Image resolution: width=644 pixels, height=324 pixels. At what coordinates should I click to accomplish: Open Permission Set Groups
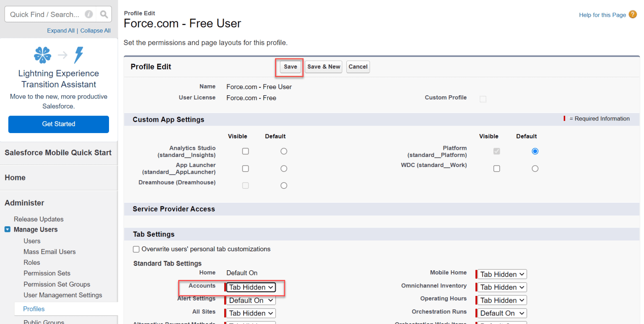click(x=57, y=285)
